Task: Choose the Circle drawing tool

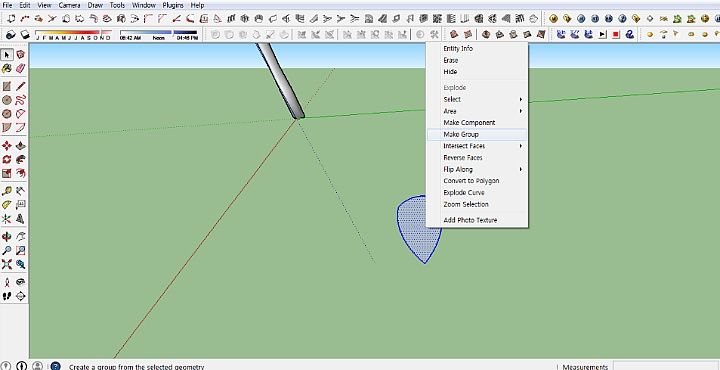Action: (x=7, y=100)
